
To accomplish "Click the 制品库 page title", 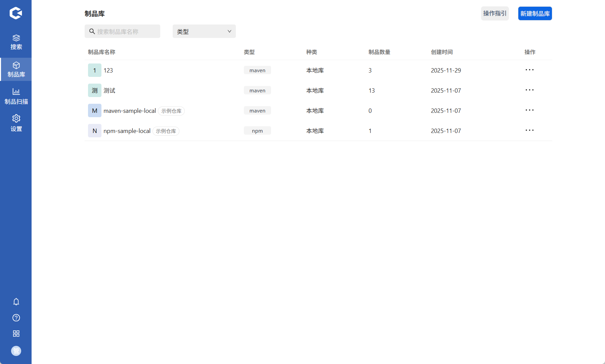I will 95,13.
